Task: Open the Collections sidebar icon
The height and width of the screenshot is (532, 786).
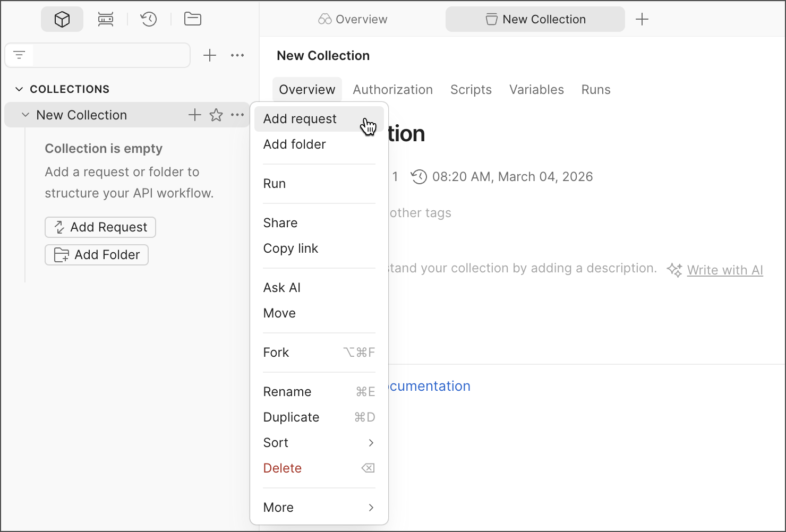Action: (62, 20)
